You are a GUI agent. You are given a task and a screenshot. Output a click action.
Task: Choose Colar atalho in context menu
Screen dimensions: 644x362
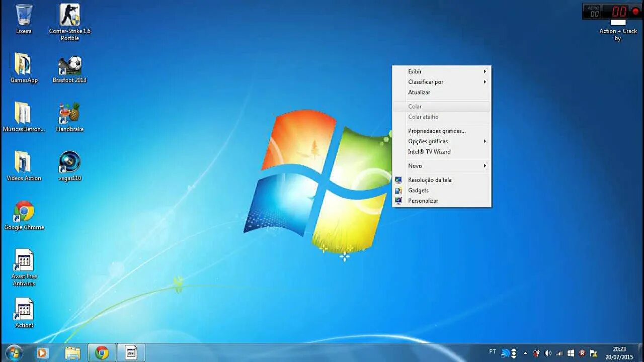[442, 117]
